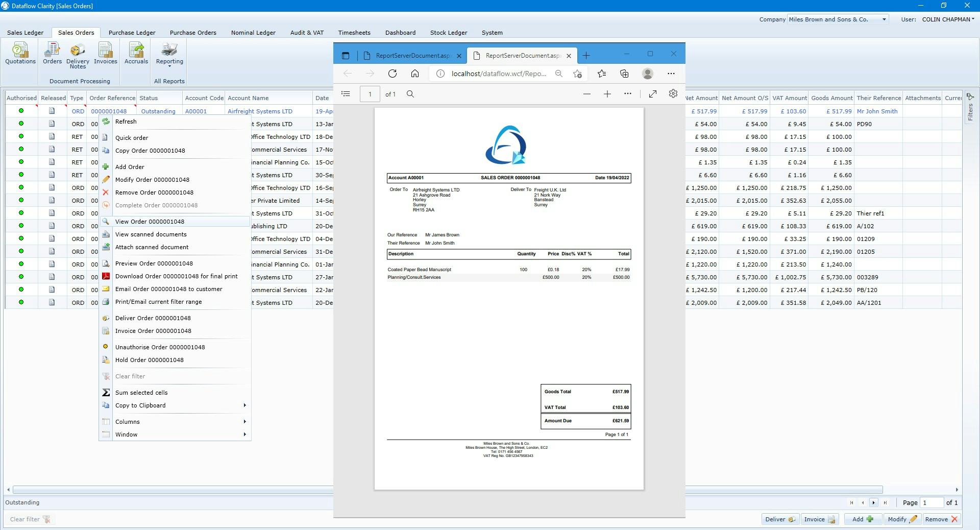Choose Email Order 0000001048 to customer
The height and width of the screenshot is (530, 980).
(175, 289)
